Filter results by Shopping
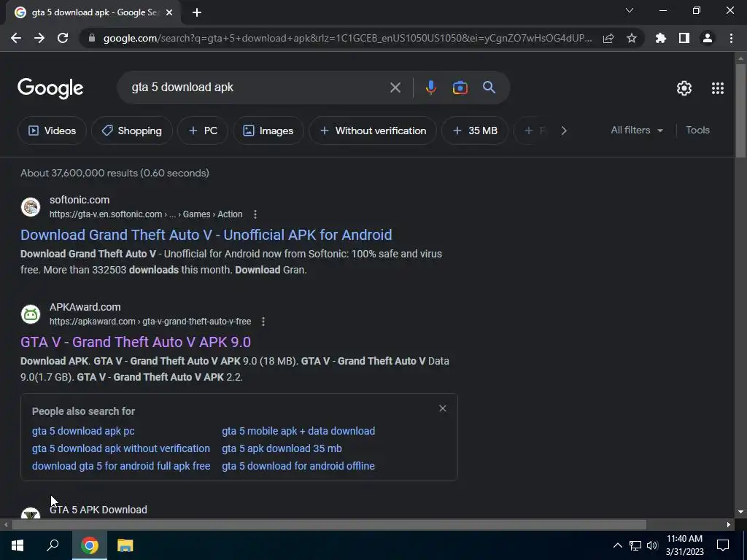The height and width of the screenshot is (560, 747). click(x=132, y=131)
